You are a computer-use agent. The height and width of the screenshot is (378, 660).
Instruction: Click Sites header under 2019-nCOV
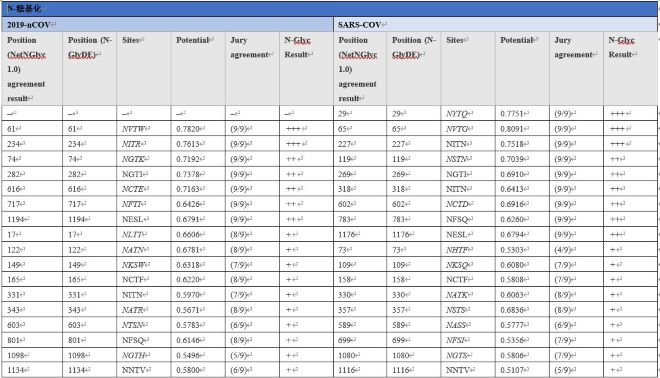pos(144,69)
